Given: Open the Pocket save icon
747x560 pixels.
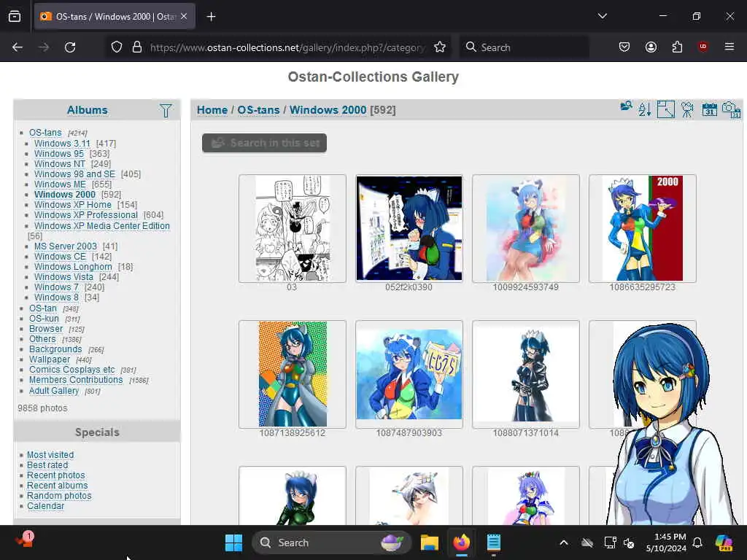Looking at the screenshot, I should [624, 47].
